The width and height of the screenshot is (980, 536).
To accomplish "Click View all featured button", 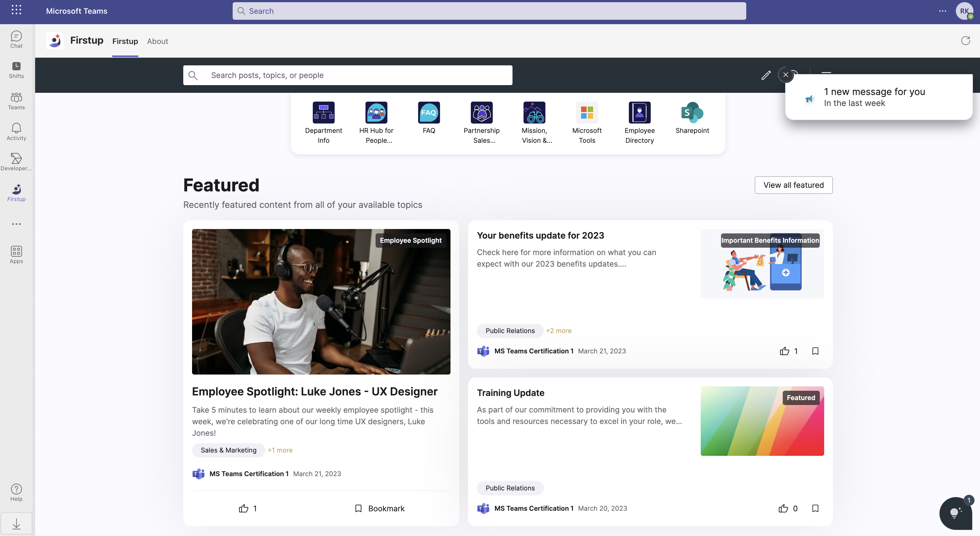I will coord(793,185).
